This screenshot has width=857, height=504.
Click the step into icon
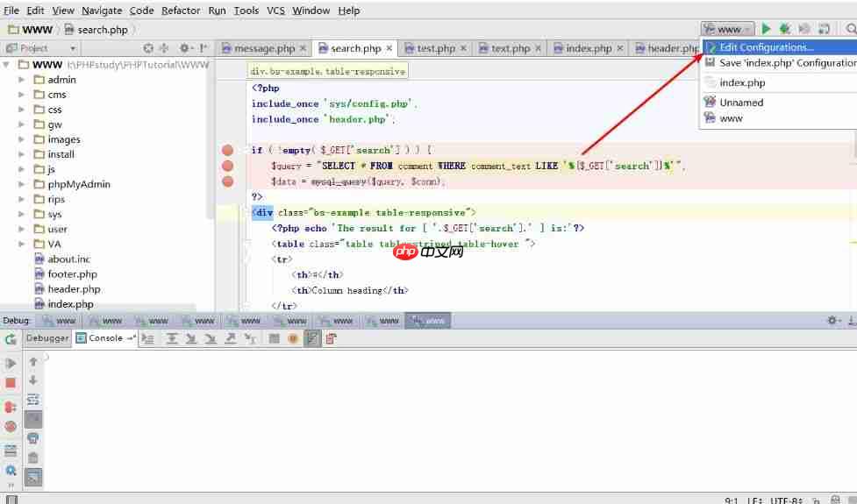coord(190,338)
